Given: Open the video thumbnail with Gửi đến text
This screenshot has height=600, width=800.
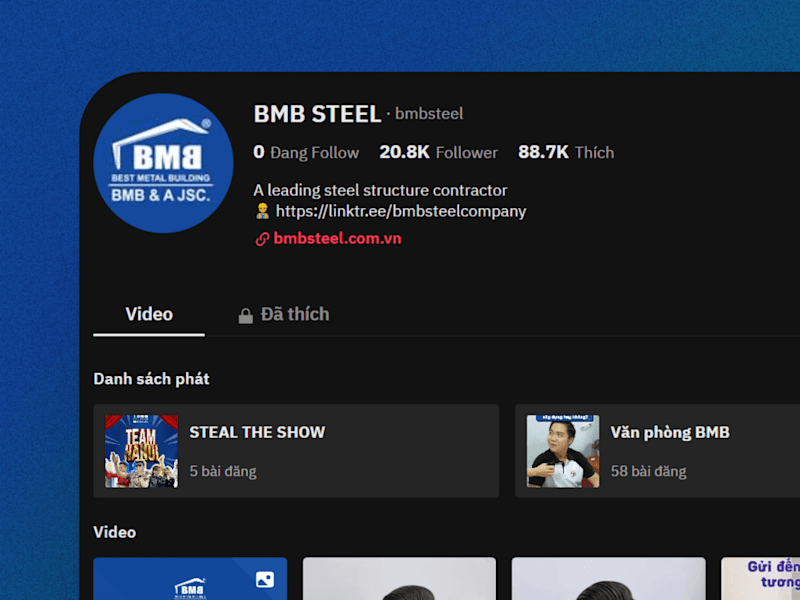Looking at the screenshot, I should (760, 579).
